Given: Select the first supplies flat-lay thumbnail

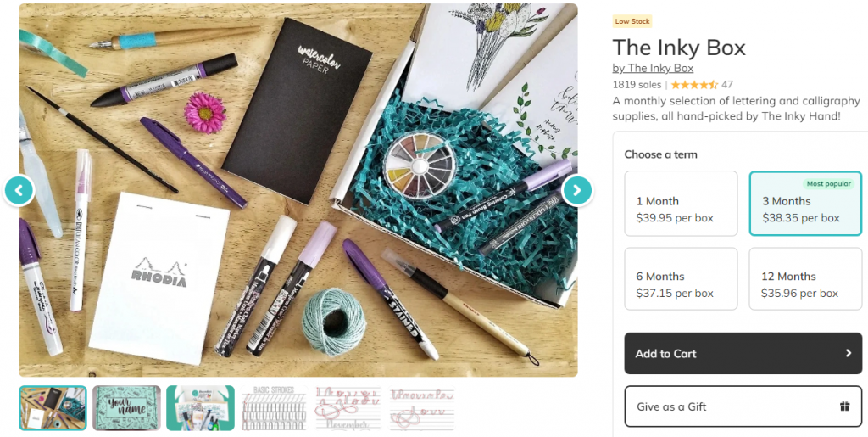Looking at the screenshot, I should (x=53, y=408).
